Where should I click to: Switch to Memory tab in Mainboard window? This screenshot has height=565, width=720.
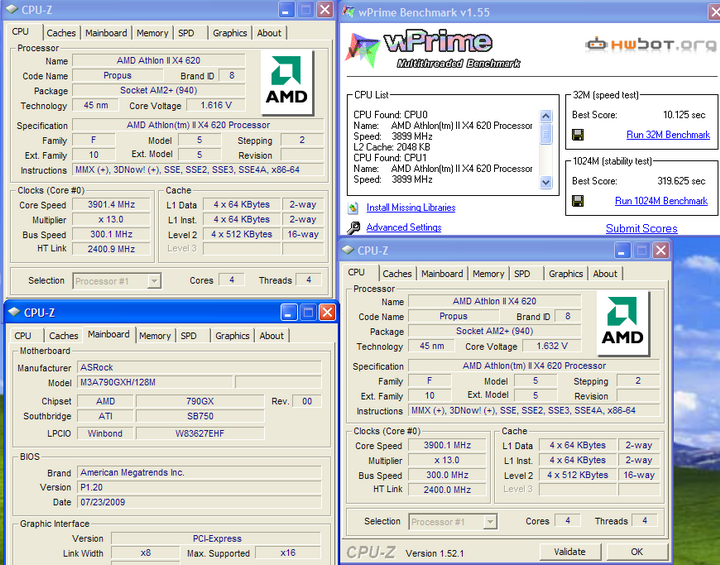[x=155, y=336]
